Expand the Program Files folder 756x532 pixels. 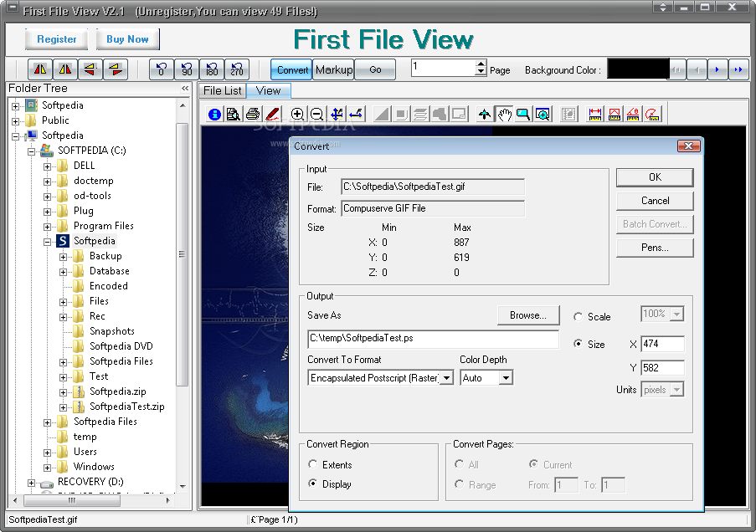click(x=47, y=227)
